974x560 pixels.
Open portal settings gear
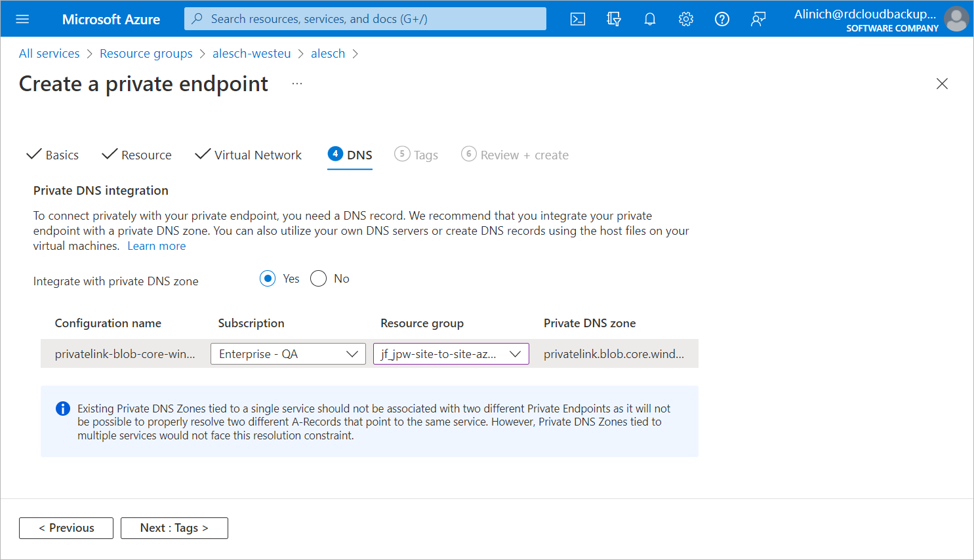point(686,19)
